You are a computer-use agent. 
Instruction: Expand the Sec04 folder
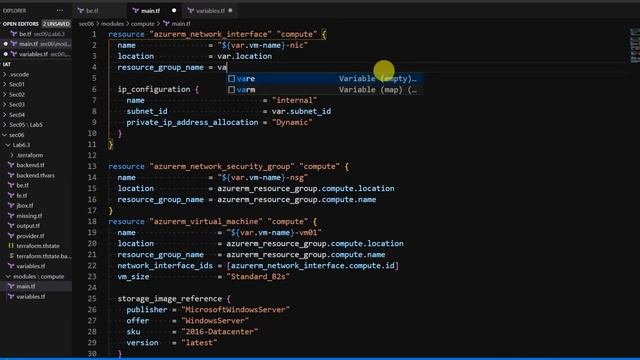pyautogui.click(x=17, y=115)
